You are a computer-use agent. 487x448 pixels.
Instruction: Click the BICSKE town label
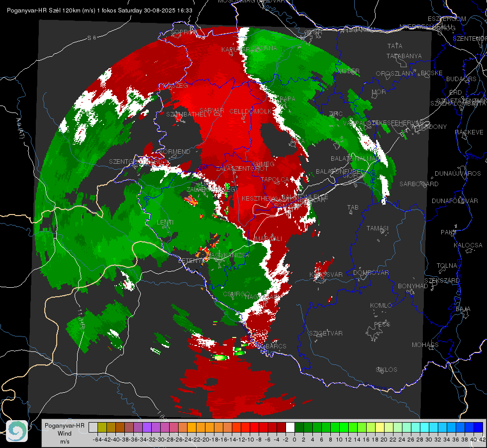coord(432,73)
